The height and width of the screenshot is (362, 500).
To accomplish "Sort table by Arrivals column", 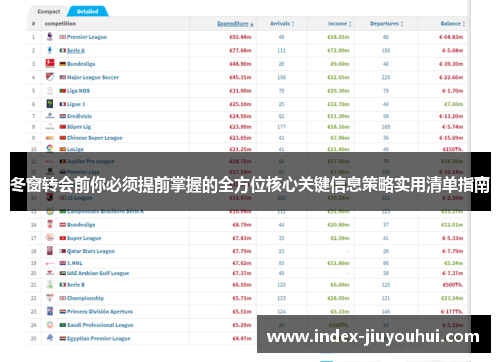I will (282, 24).
